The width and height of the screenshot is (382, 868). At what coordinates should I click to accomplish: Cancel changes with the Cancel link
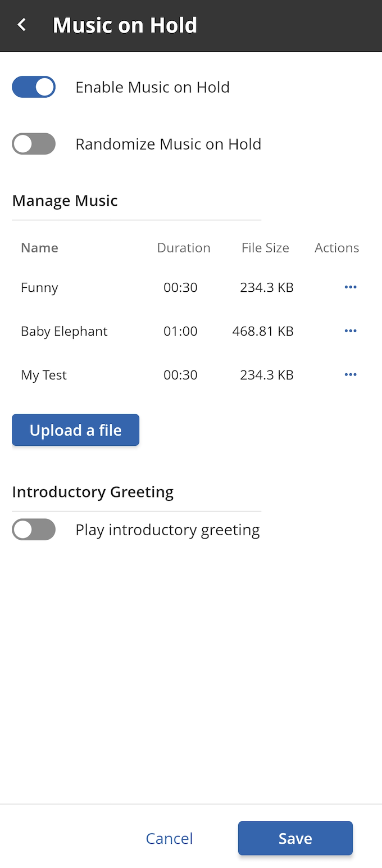[169, 838]
